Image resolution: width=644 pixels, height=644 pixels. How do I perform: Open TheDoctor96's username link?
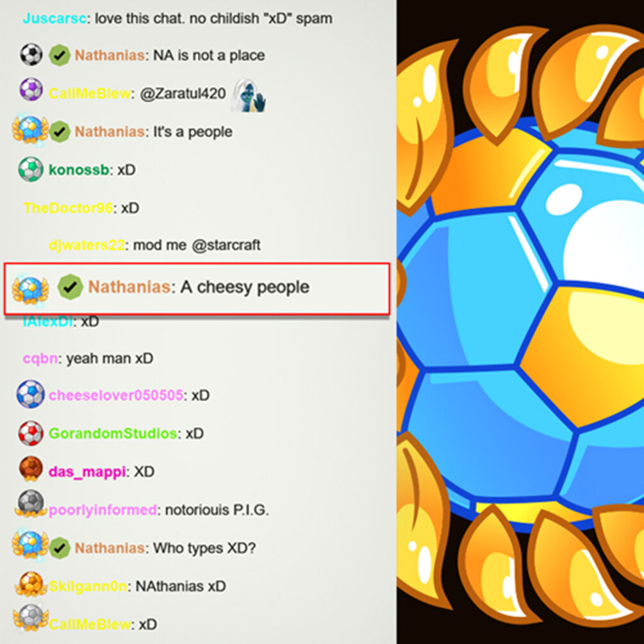coord(68,208)
